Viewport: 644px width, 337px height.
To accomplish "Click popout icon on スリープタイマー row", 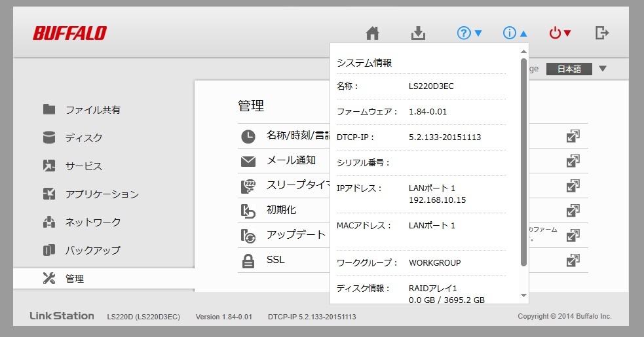I will [x=573, y=186].
